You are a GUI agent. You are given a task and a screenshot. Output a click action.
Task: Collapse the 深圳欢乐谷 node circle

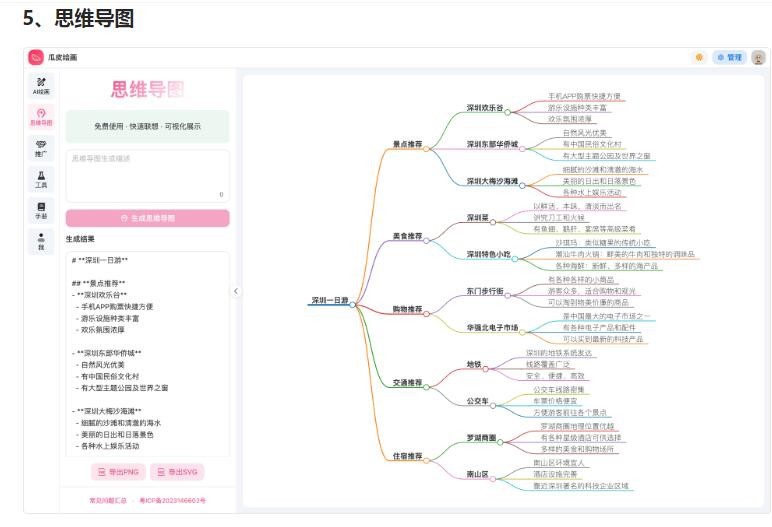507,112
